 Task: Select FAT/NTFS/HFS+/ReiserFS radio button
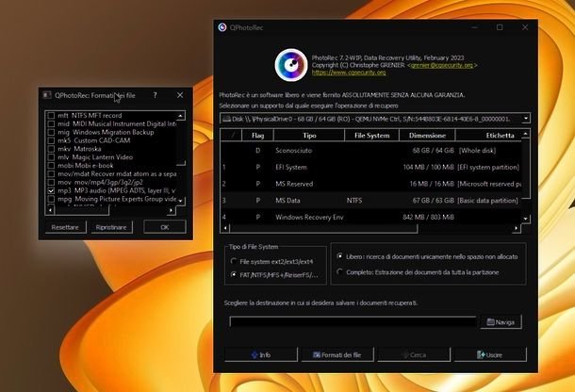coord(233,274)
